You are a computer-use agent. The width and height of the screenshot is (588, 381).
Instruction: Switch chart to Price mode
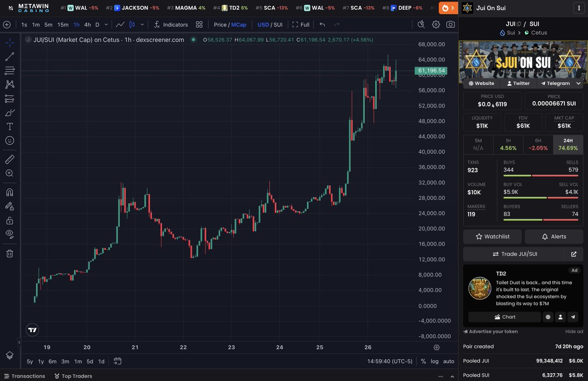220,25
